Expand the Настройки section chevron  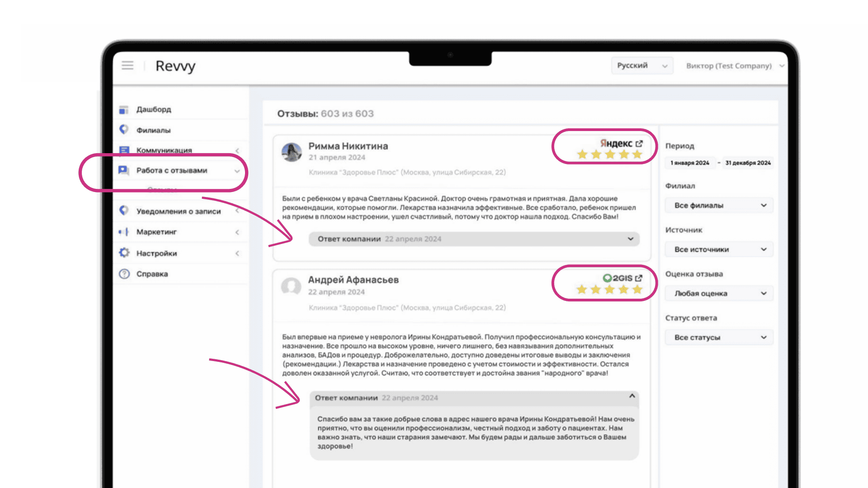click(237, 253)
